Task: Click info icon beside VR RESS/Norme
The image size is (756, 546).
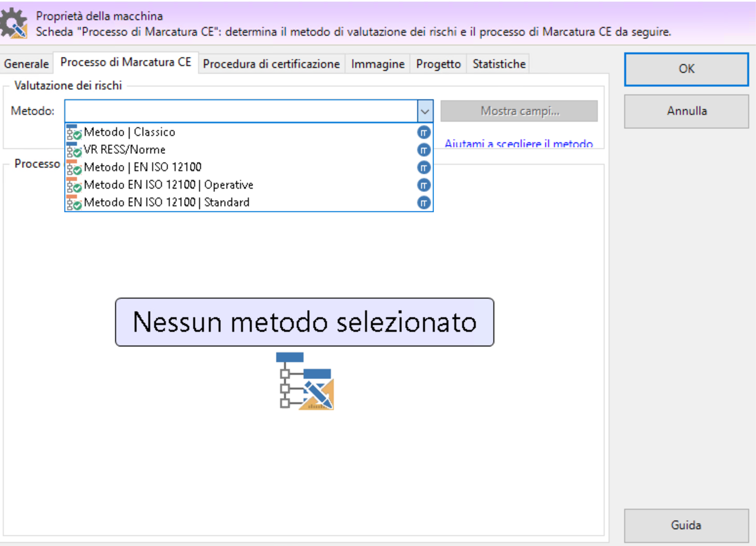Action: click(x=423, y=150)
